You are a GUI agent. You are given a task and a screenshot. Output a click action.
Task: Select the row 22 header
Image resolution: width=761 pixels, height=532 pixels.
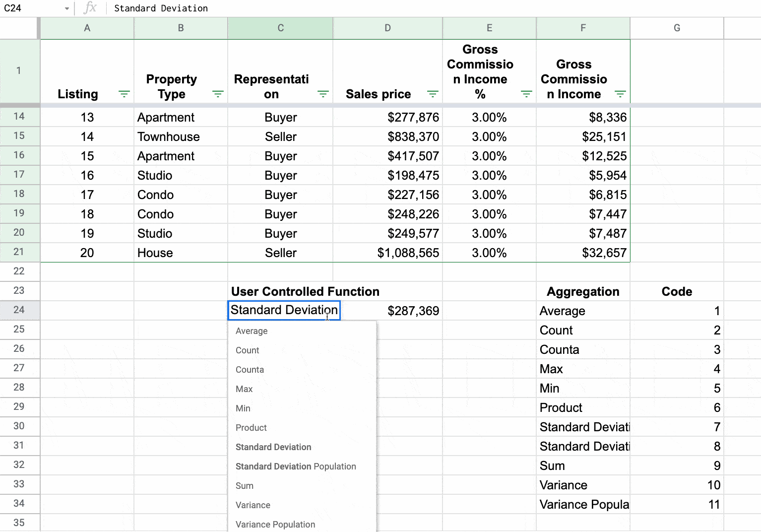[19, 271]
